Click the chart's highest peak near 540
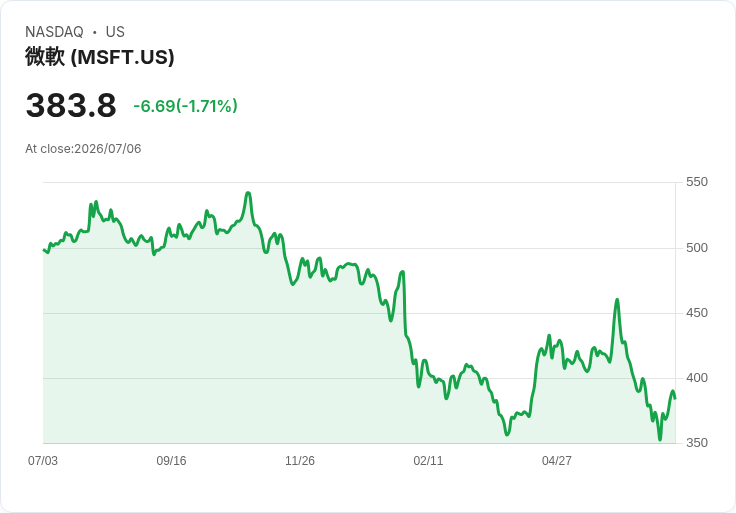This screenshot has height=513, width=736. point(248,193)
